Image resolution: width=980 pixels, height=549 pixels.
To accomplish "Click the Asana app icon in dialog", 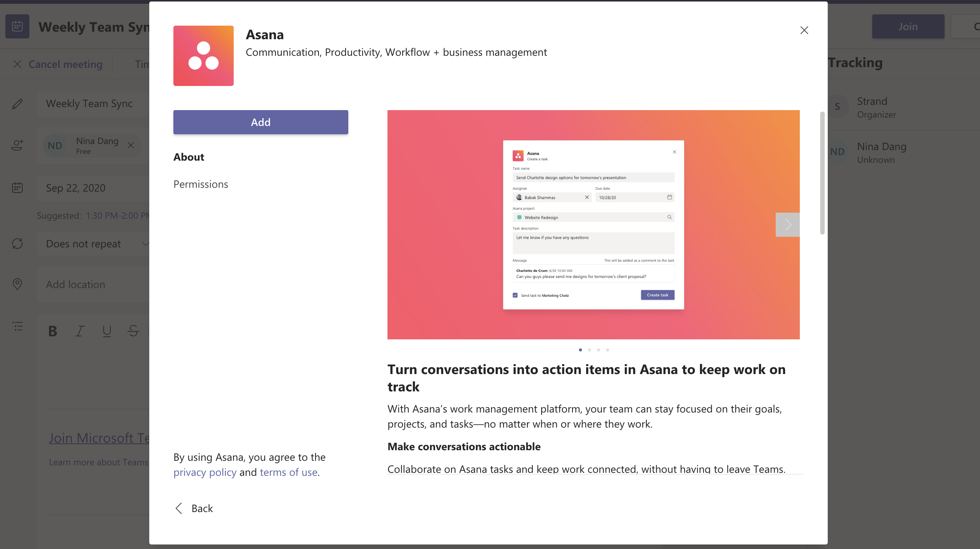I will coord(203,56).
